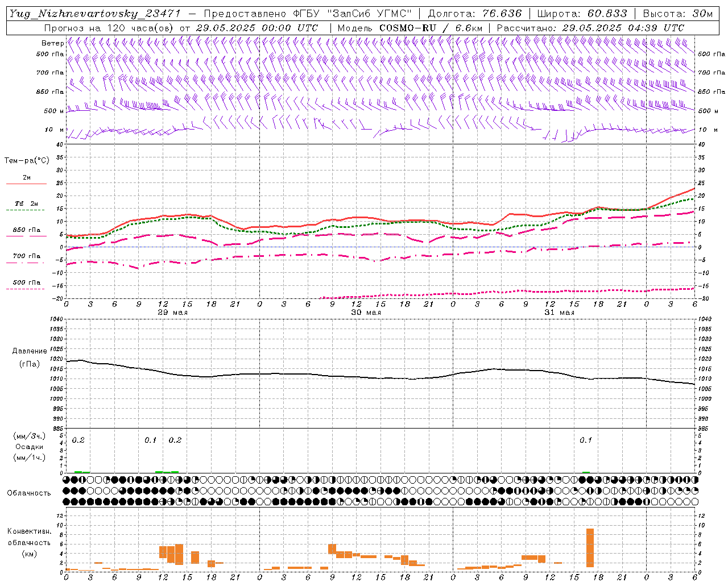Viewport: 728px width, 582px height.
Task: Click the Осадки panel label
Action: click(x=30, y=447)
